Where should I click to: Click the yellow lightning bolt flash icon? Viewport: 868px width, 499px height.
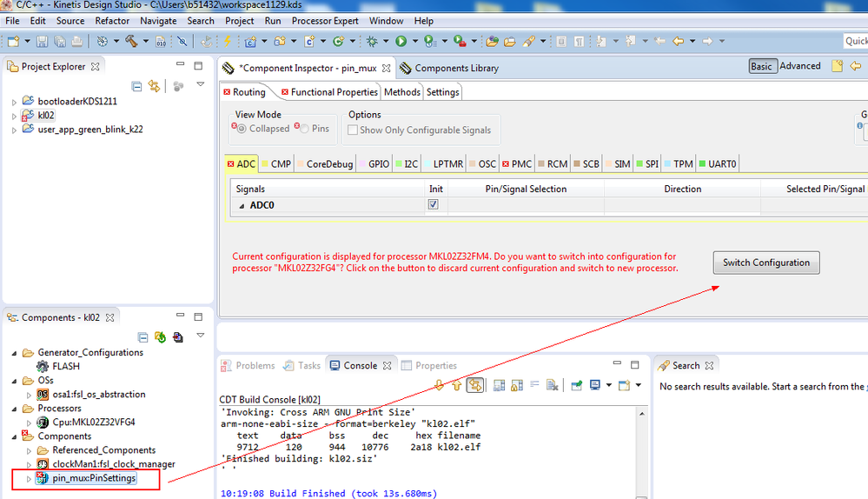click(x=227, y=41)
